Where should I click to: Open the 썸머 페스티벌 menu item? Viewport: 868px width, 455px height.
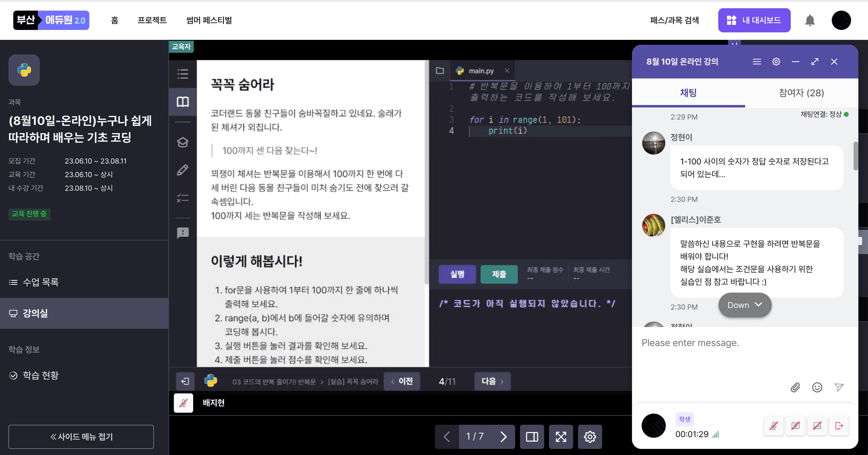click(x=209, y=20)
